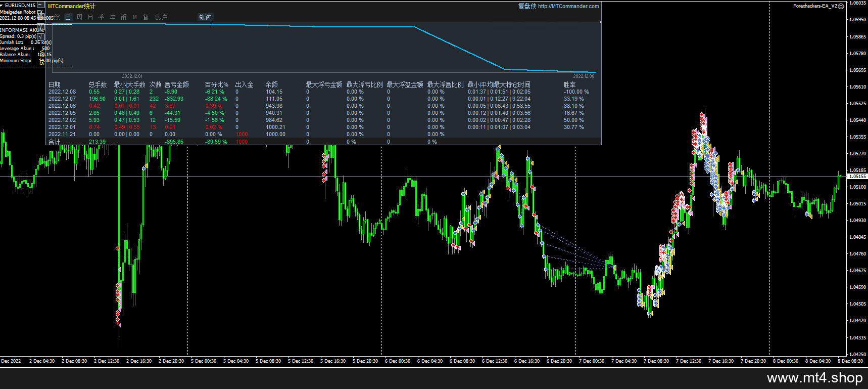868x389 pixels.
Task: Click the question mark help button
Action: pos(41,26)
